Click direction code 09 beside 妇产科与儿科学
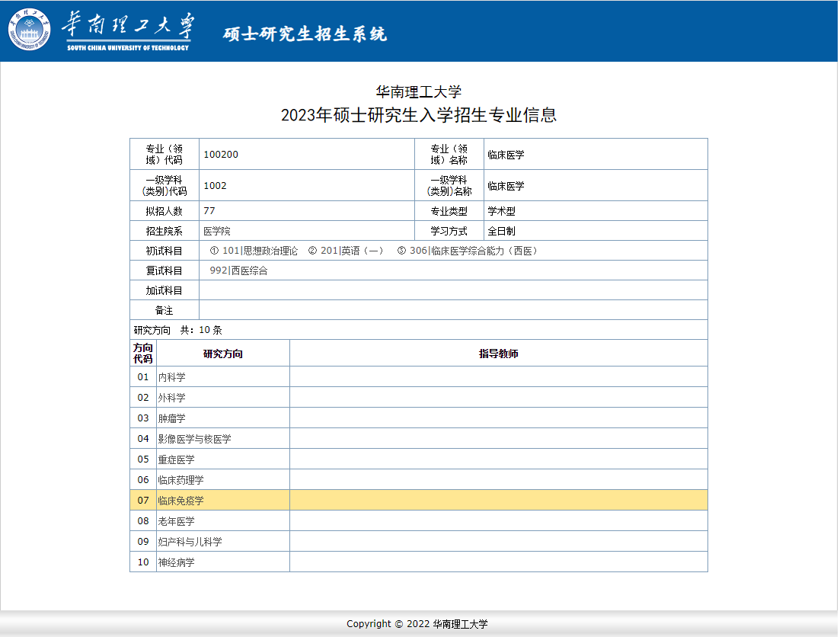Screen dimensions: 840x637 coord(143,542)
